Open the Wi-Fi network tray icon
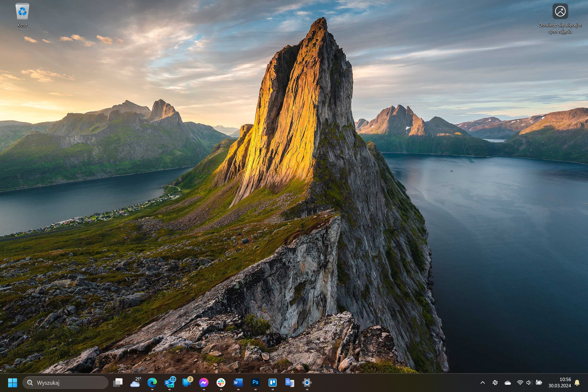Image resolution: width=588 pixels, height=392 pixels. click(x=520, y=383)
